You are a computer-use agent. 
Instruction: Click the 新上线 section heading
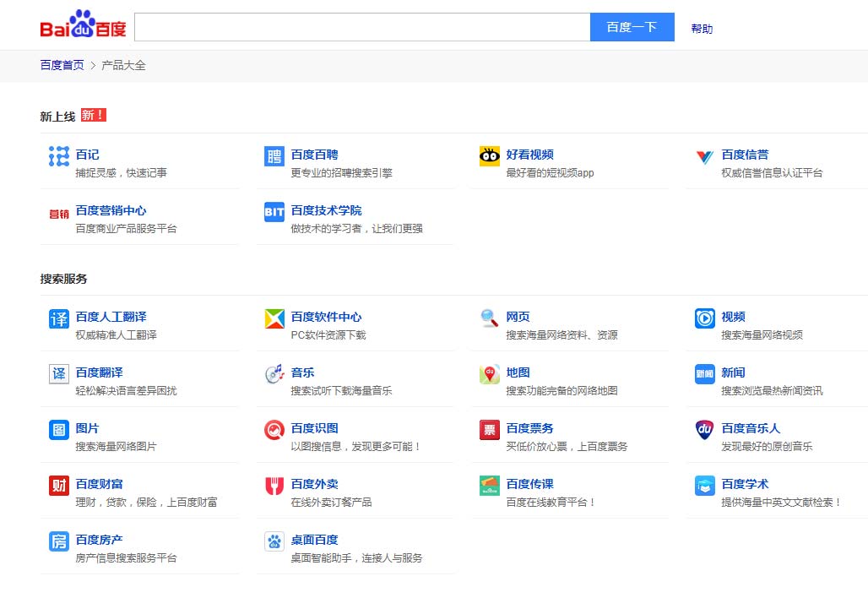(57, 117)
